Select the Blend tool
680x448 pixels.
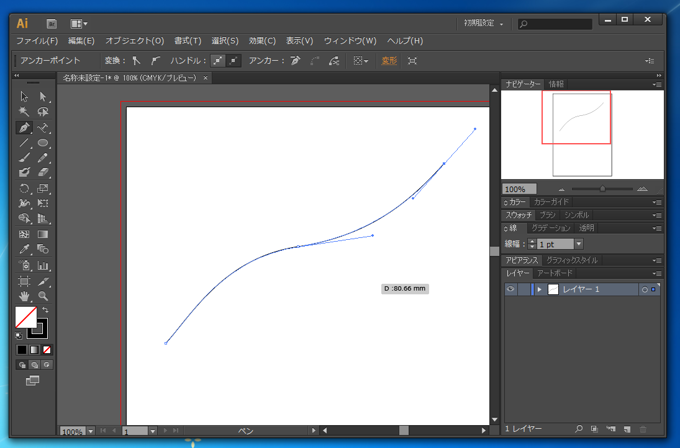coord(42,249)
